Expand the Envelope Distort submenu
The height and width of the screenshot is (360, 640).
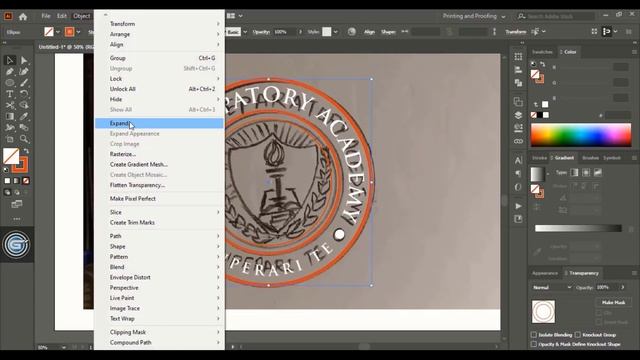coord(159,277)
